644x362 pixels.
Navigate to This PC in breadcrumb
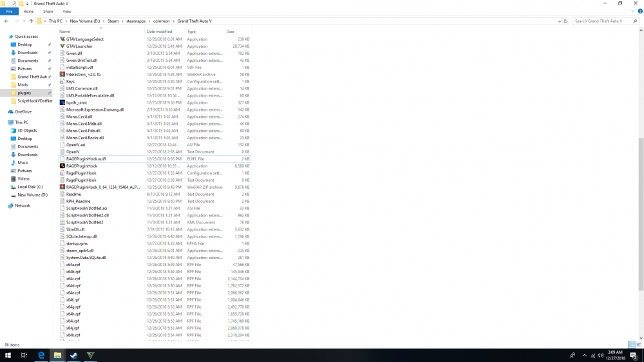(x=55, y=21)
